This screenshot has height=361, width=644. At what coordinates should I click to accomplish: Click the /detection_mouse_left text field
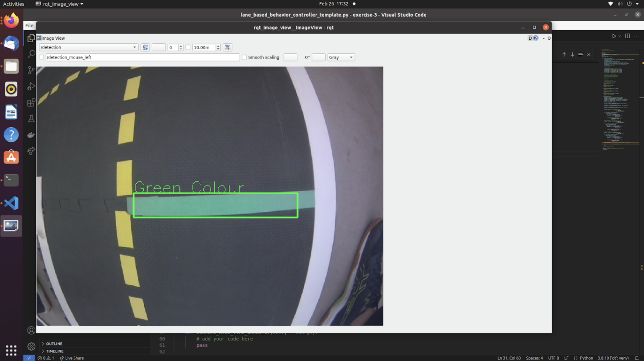pyautogui.click(x=142, y=57)
